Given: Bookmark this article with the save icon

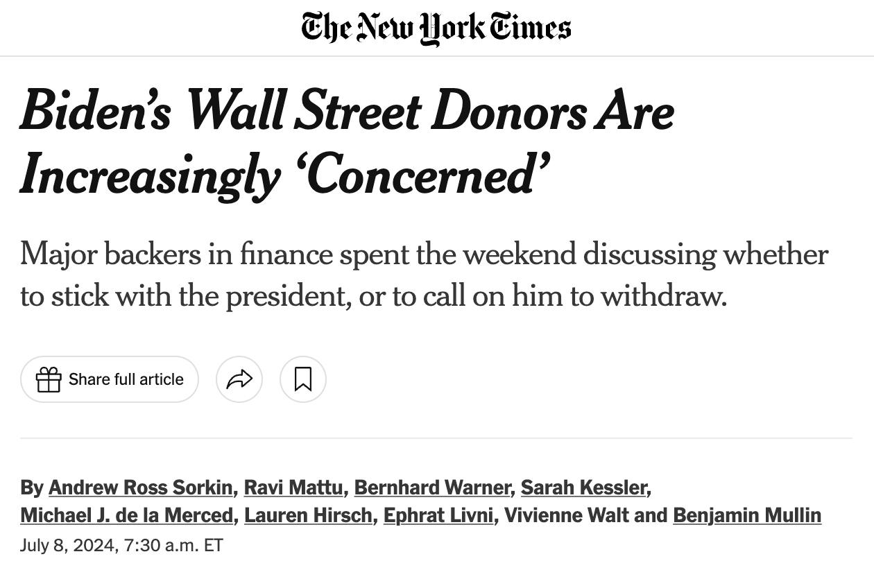Looking at the screenshot, I should pyautogui.click(x=303, y=379).
